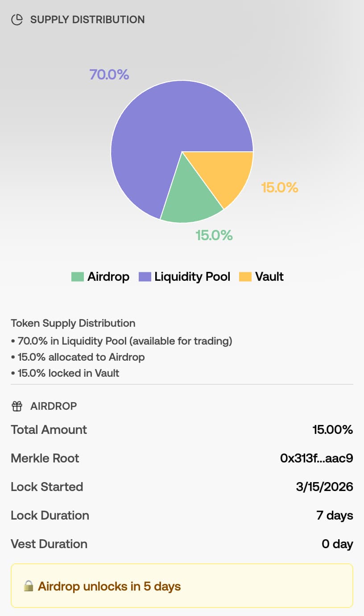The width and height of the screenshot is (364, 616).
Task: Click the 70.0% pie chart label
Action: 109,74
